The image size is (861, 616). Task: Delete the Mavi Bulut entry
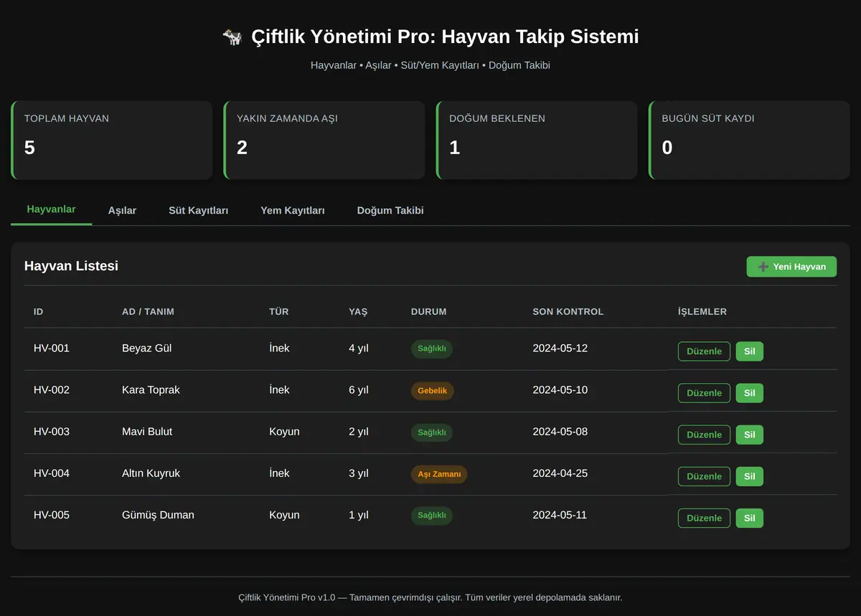coord(749,435)
